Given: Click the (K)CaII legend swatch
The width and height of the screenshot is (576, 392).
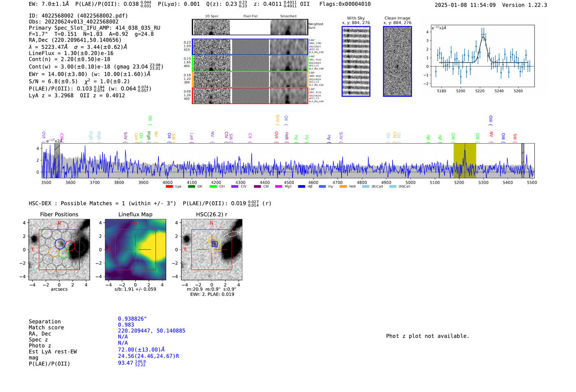Looking at the screenshot, I should click(365, 187).
